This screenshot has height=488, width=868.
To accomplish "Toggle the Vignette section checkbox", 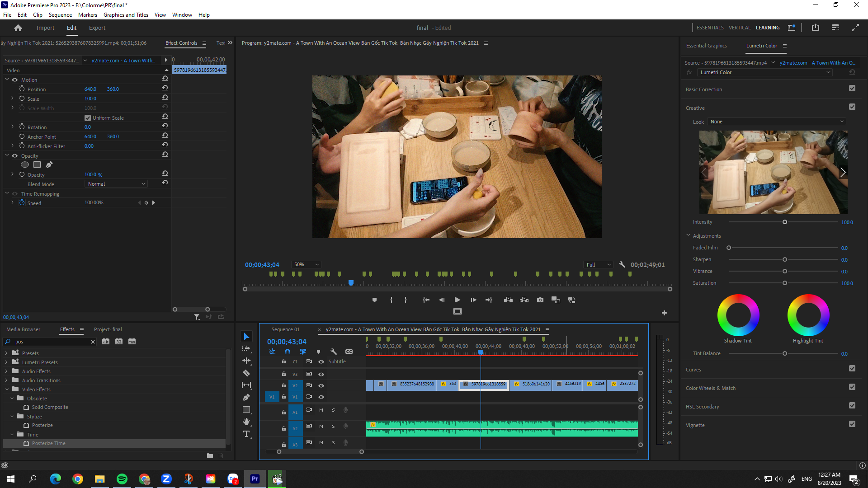I will [x=852, y=424].
